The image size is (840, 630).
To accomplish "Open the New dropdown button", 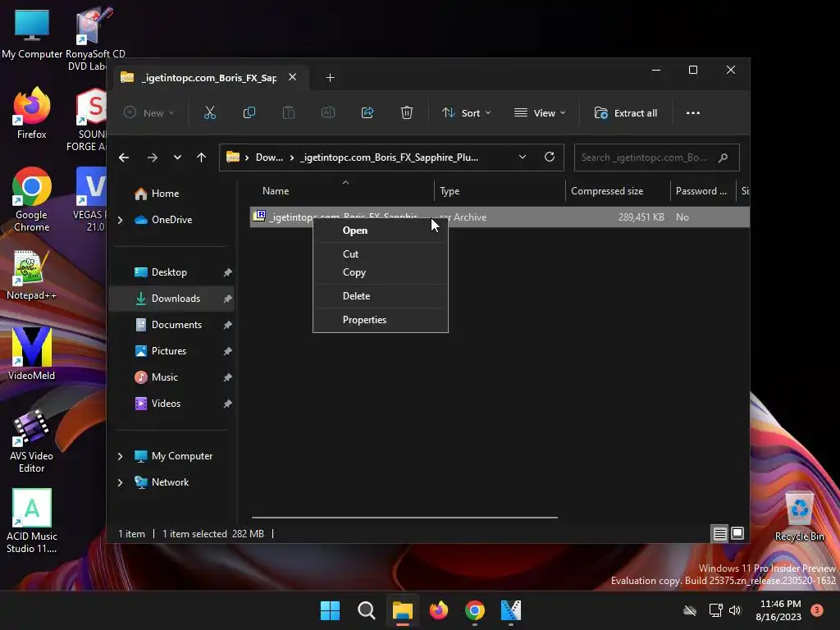I will (x=148, y=113).
